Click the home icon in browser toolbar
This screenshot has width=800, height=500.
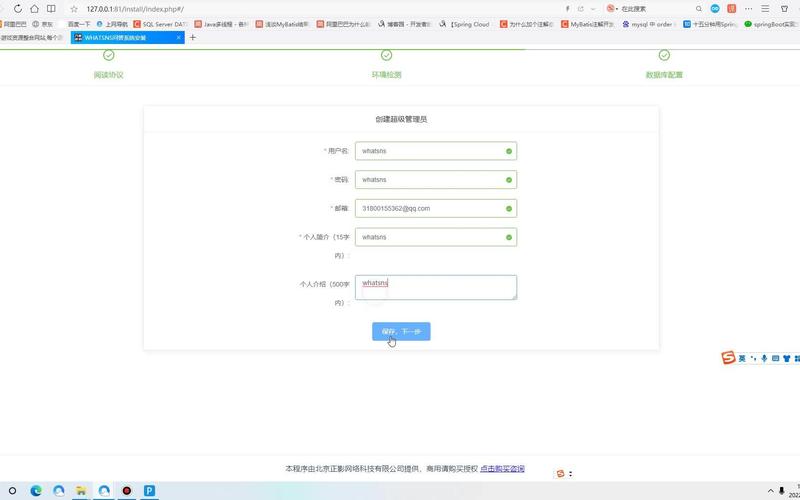click(x=34, y=9)
